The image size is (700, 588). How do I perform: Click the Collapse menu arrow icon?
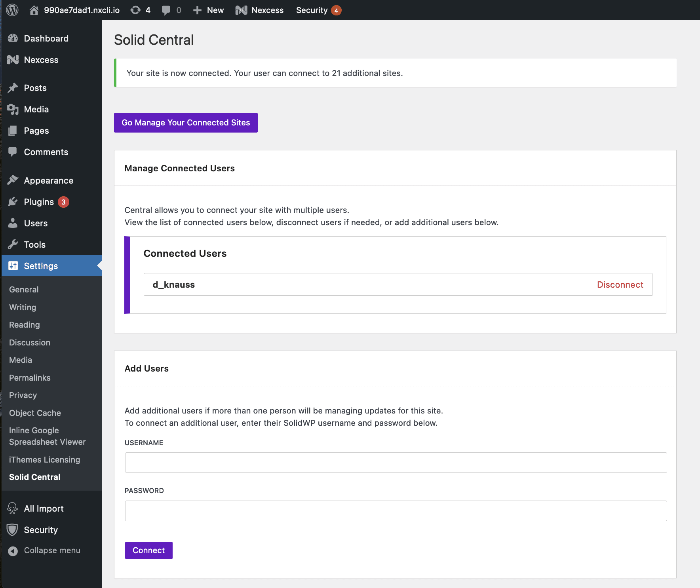point(13,551)
